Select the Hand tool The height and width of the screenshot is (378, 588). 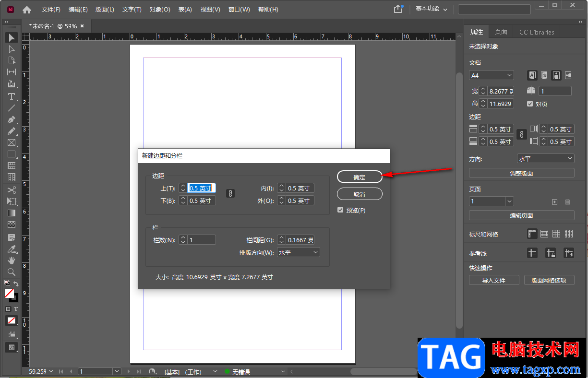click(12, 260)
